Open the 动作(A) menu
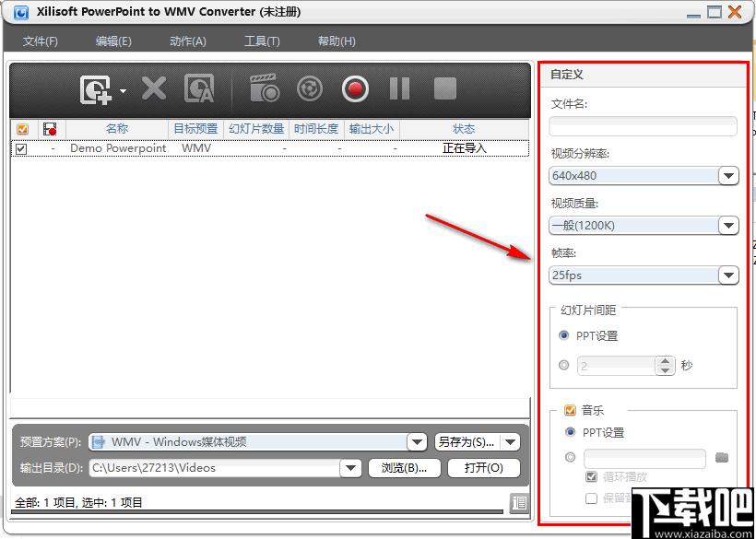Screen dimensions: 756x539 (x=188, y=41)
